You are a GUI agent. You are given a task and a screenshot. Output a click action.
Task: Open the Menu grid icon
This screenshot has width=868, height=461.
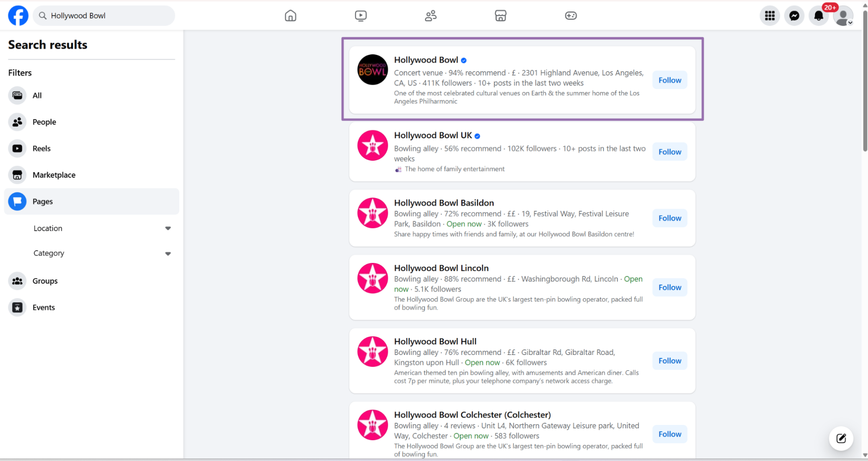coord(770,16)
